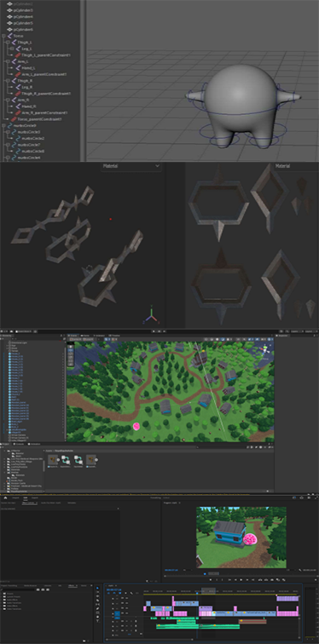
Task: Click the Program monitor scrub bar
Action: click(x=239, y=573)
